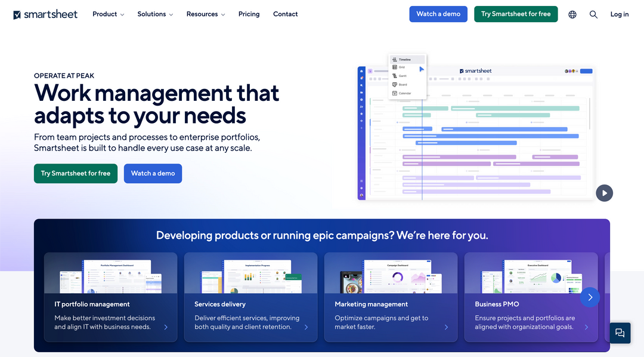The width and height of the screenshot is (644, 357).
Task: Click arrow on Services delivery card
Action: click(306, 327)
